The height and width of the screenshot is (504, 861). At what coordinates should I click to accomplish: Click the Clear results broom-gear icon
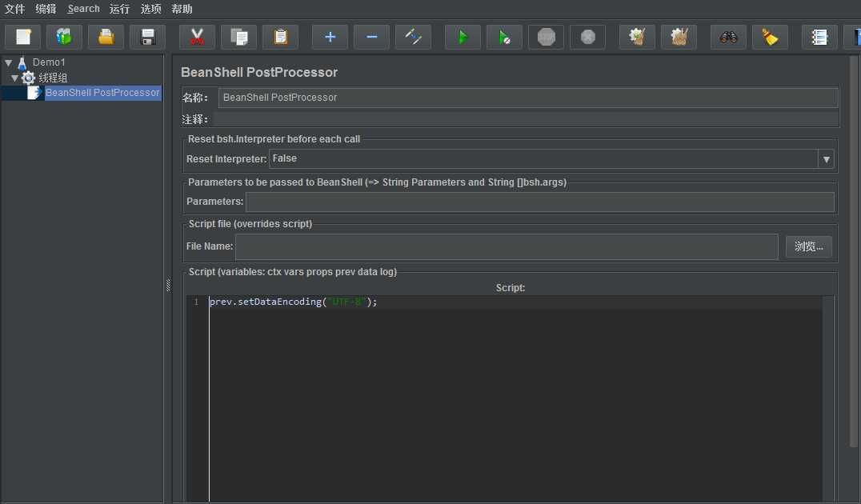[638, 37]
